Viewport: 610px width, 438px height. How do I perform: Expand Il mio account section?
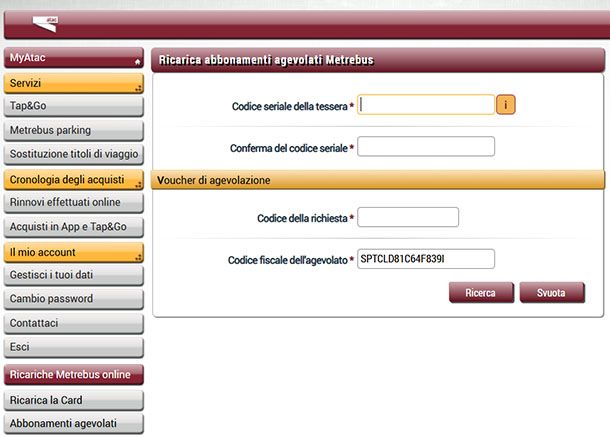point(74,252)
